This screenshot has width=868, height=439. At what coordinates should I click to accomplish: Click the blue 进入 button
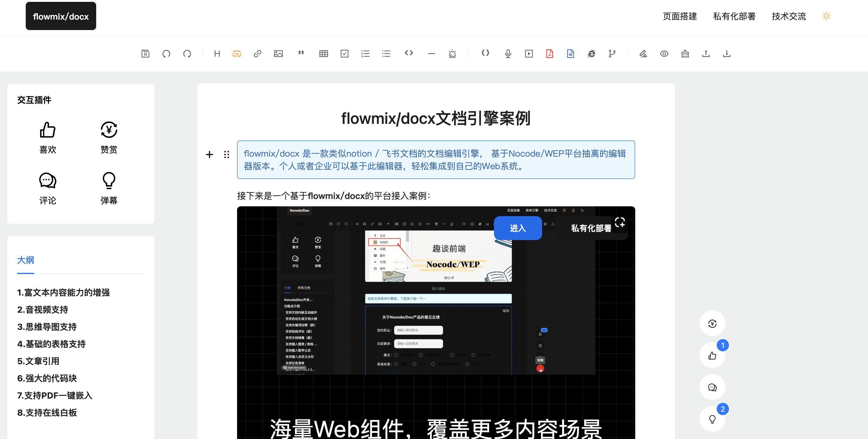coord(518,228)
